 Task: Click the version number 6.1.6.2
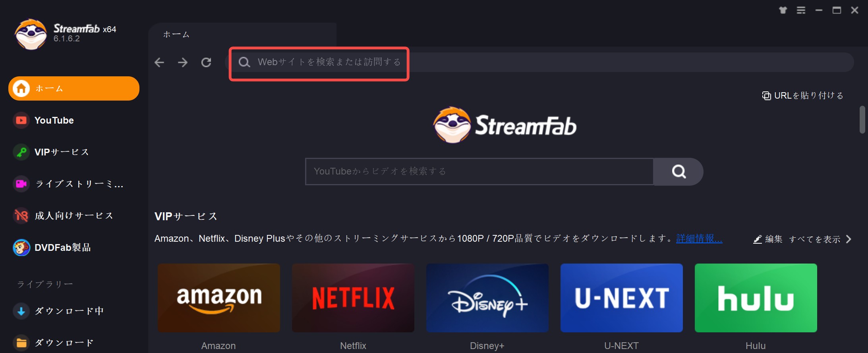(x=67, y=39)
